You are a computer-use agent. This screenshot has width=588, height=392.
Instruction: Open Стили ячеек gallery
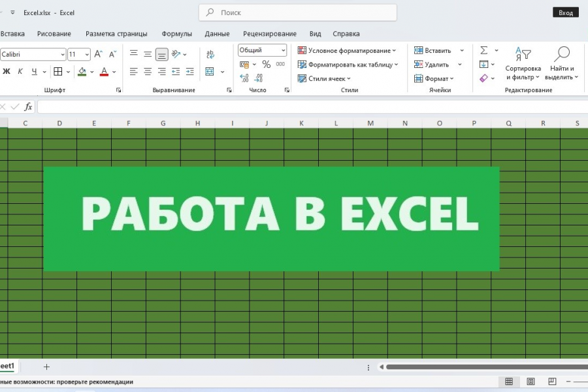(324, 78)
